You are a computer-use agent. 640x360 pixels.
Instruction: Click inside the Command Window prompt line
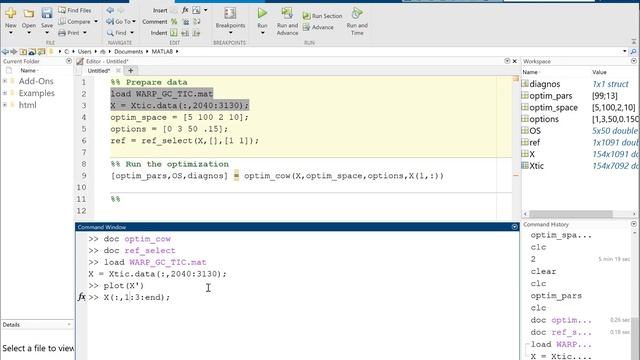click(302, 297)
